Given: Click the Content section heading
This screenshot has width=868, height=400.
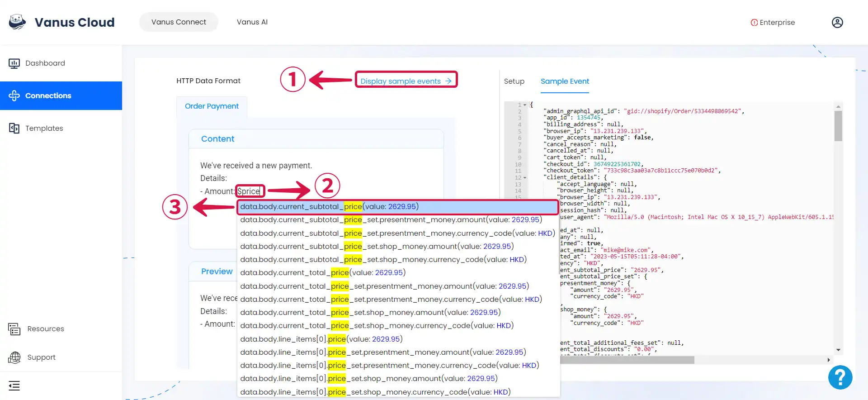Looking at the screenshot, I should tap(217, 139).
